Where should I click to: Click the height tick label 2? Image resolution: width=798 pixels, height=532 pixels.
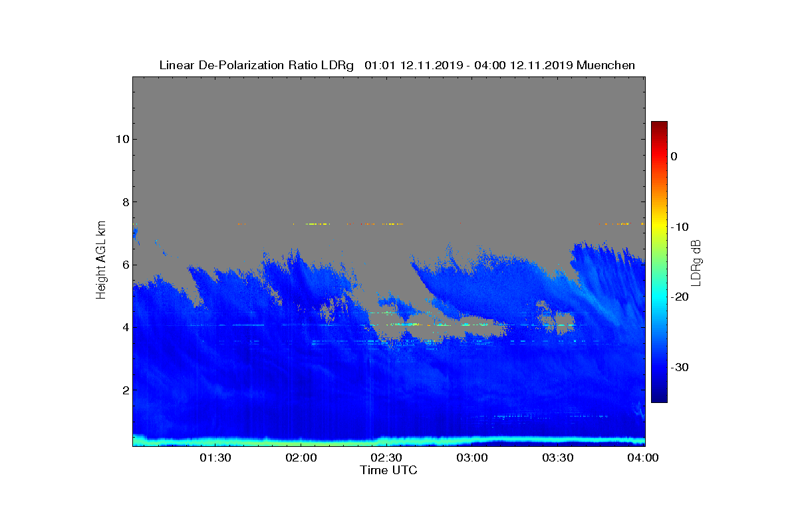(x=124, y=390)
